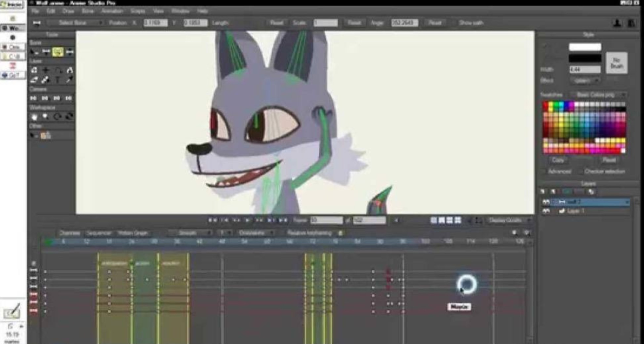
Task: Click the Angle input field
Action: tap(405, 23)
